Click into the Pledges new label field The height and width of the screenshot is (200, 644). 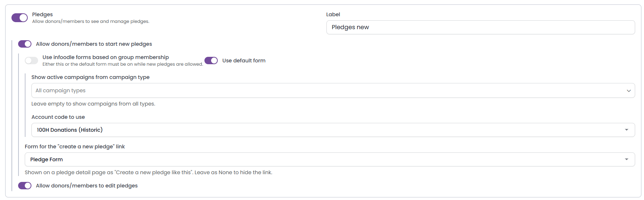pyautogui.click(x=481, y=27)
